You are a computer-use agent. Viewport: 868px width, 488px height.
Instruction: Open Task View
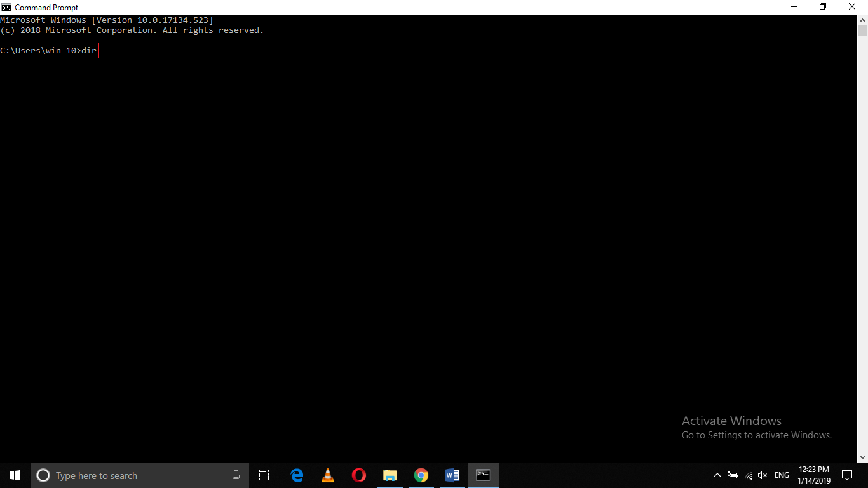264,475
